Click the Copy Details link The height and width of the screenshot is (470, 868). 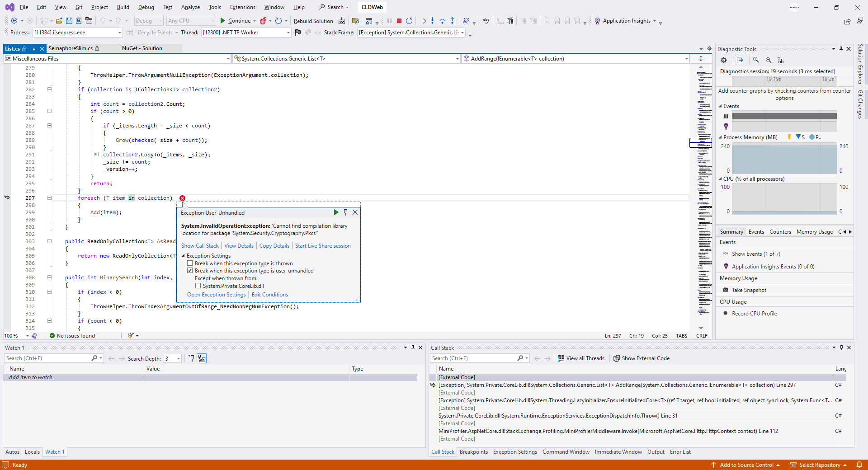click(x=274, y=246)
